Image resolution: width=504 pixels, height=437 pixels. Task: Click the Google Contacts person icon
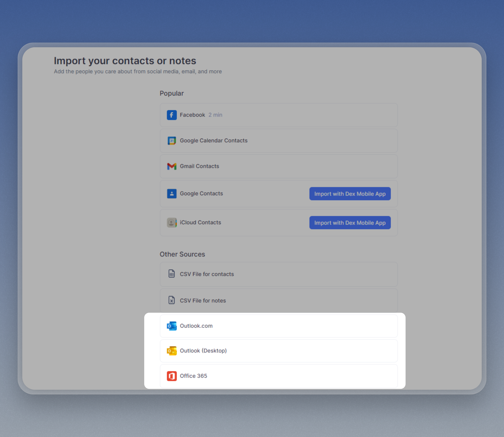point(172,194)
